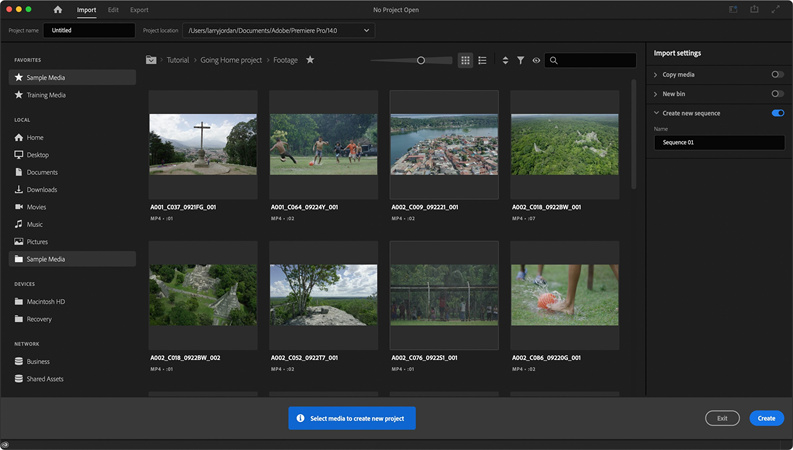Switch to the Import tab

(x=86, y=10)
